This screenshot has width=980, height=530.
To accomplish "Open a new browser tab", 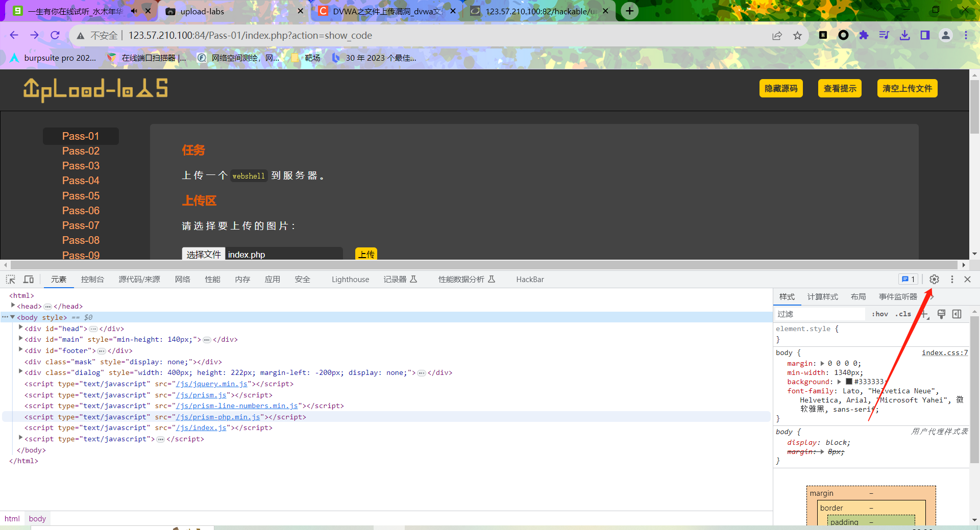I will 630,11.
